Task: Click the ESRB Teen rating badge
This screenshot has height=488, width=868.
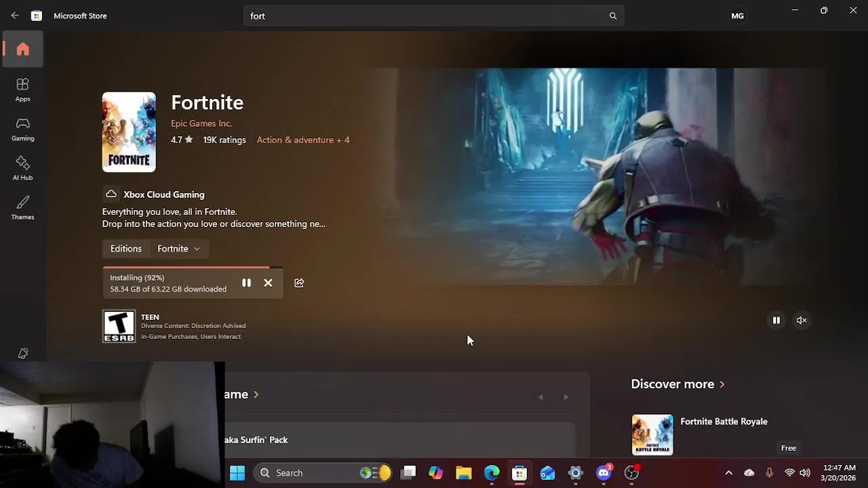Action: pyautogui.click(x=119, y=326)
